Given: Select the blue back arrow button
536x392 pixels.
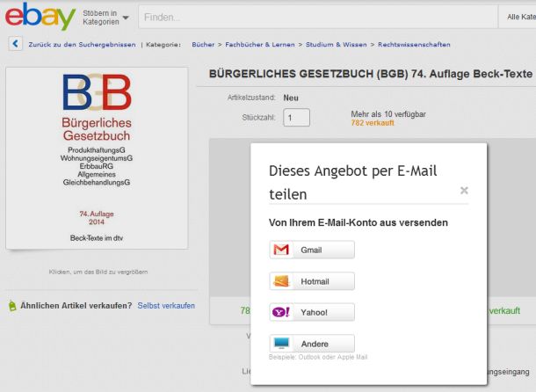Looking at the screenshot, I should click(x=16, y=44).
